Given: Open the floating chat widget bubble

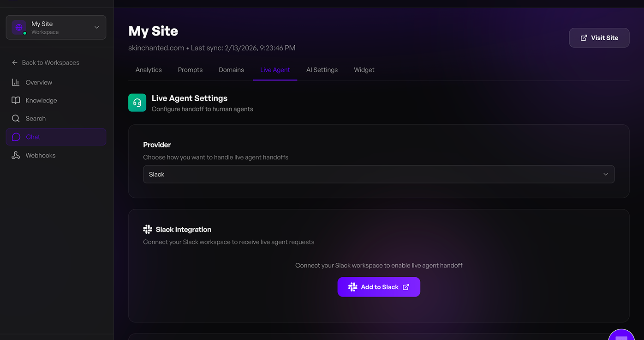Looking at the screenshot, I should point(621,336).
